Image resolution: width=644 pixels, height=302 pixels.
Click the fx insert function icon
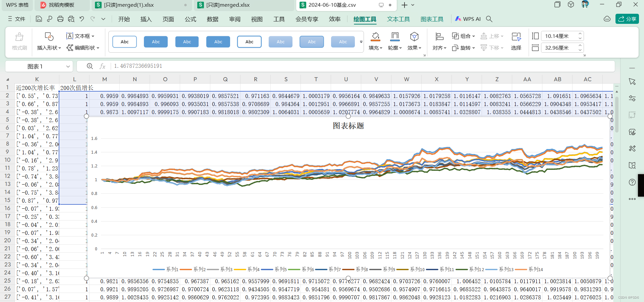tap(103, 66)
